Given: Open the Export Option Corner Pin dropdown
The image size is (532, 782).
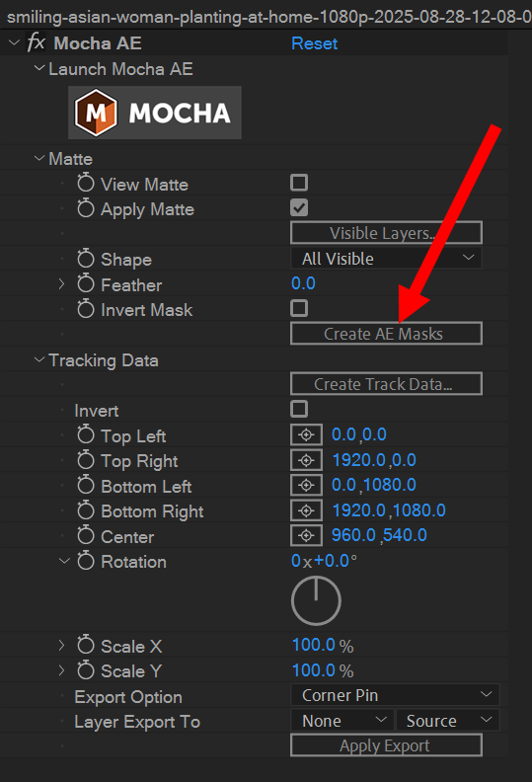Looking at the screenshot, I should (395, 695).
